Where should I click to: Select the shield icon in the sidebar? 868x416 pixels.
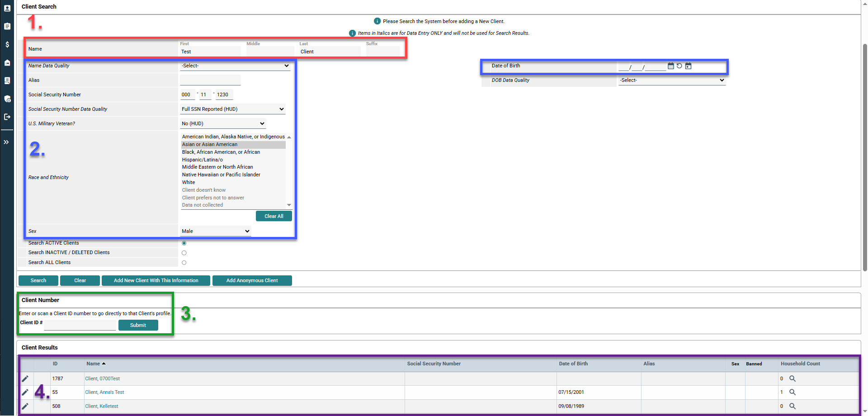pyautogui.click(x=7, y=99)
